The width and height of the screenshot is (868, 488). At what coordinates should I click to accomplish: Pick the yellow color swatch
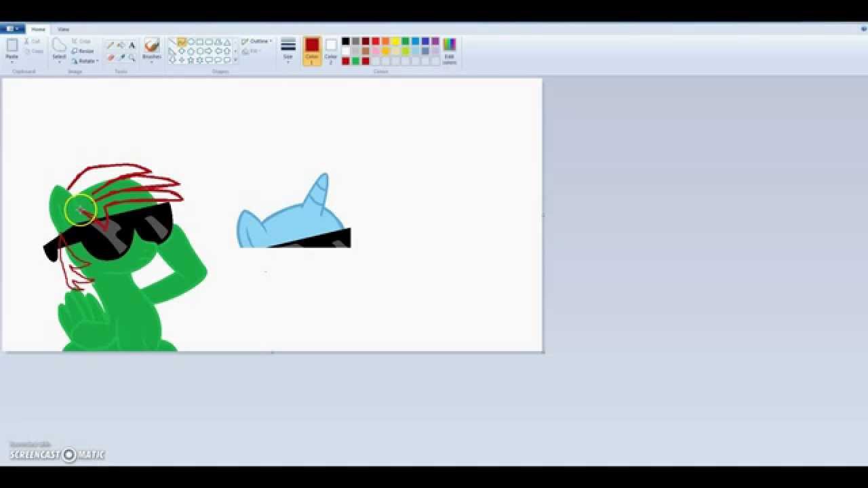pos(395,41)
